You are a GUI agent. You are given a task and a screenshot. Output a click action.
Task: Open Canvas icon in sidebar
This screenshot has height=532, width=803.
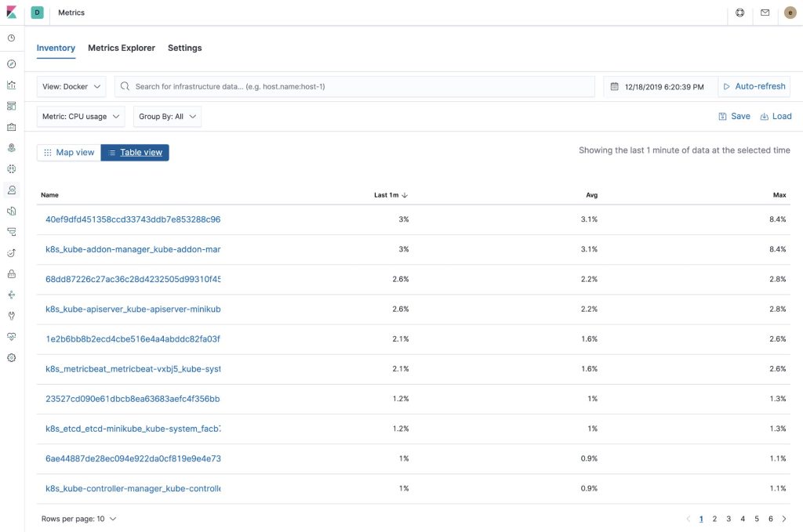click(x=11, y=127)
